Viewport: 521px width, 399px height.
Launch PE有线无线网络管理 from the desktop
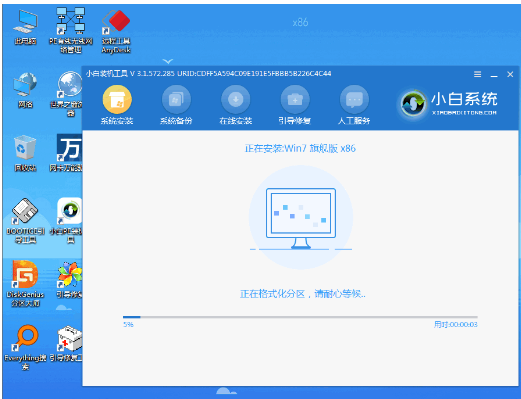(71, 31)
